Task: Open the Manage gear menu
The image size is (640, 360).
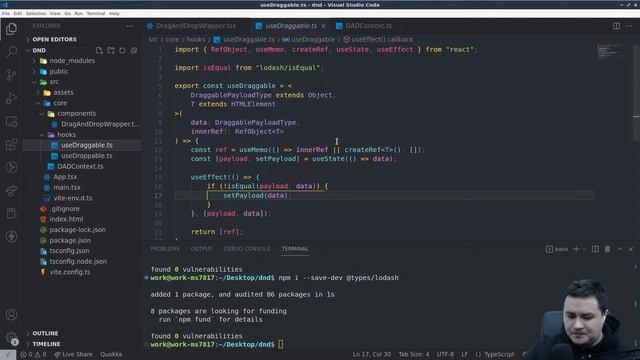Action: [11, 338]
